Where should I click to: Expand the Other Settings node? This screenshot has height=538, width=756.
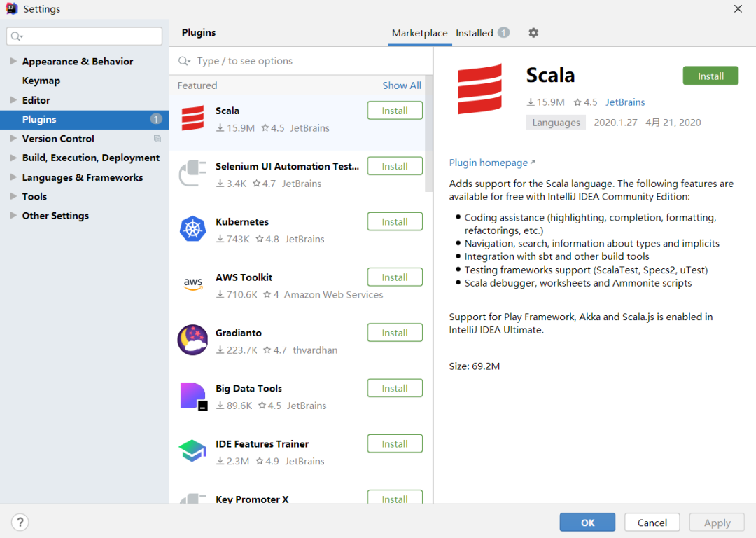pyautogui.click(x=13, y=216)
